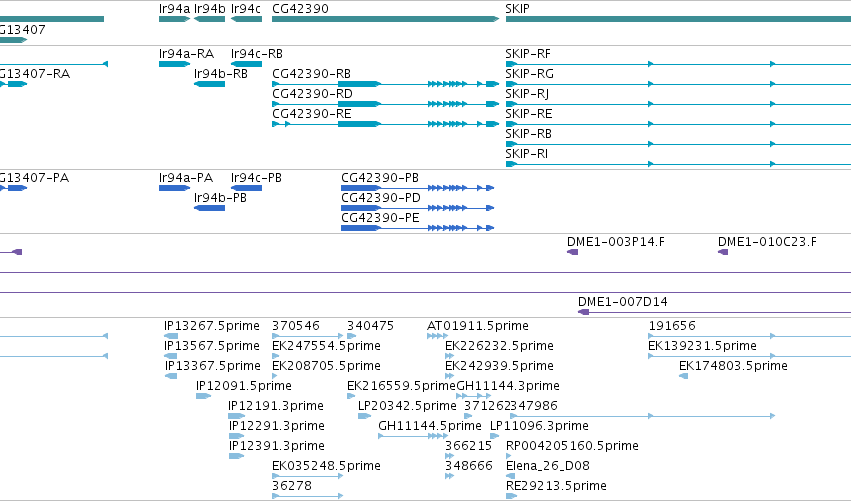The width and height of the screenshot is (851, 501).
Task: Select AT01911.5prime EST label
Action: [x=478, y=326]
